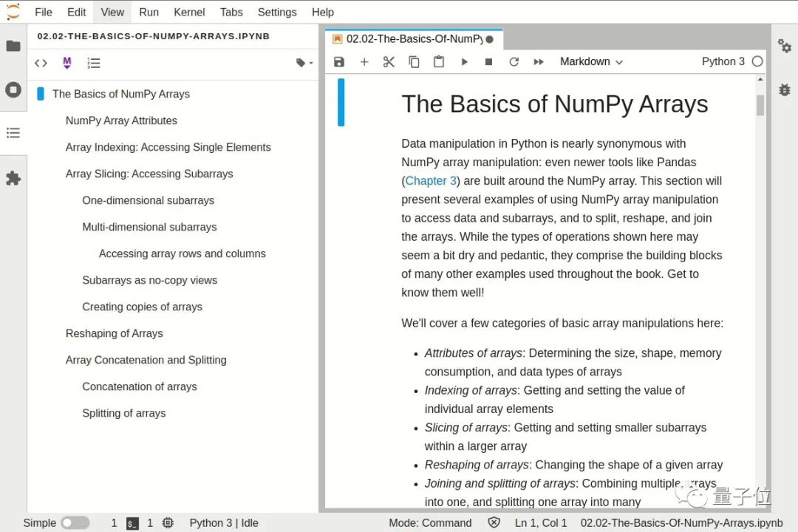
Task: Jump to Multi-dimensional subarrays
Action: point(149,227)
